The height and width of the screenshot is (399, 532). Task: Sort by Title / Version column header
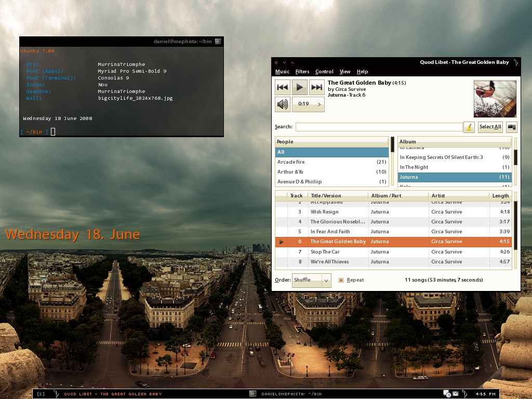(338, 196)
